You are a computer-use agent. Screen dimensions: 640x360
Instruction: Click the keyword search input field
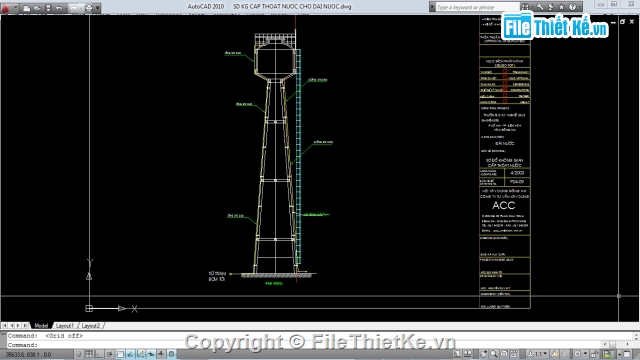(477, 7)
